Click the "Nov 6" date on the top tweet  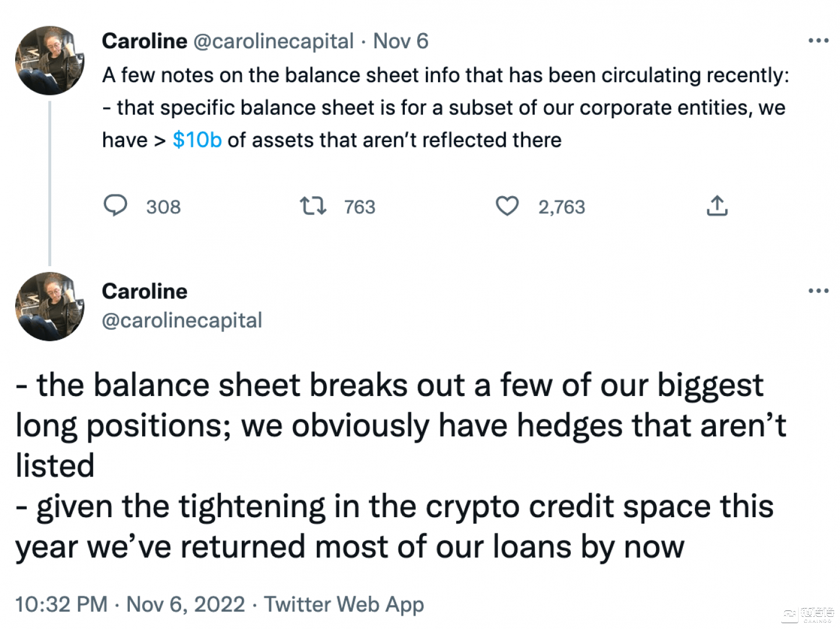pos(401,41)
